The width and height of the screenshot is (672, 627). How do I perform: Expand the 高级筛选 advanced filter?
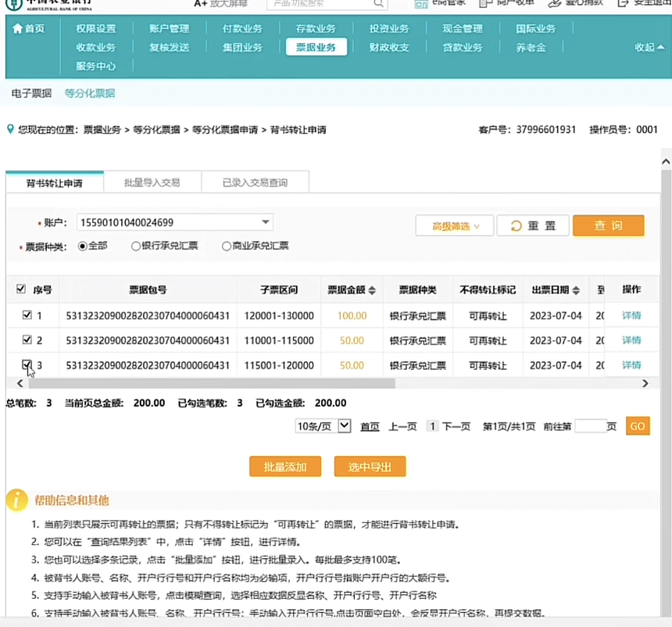(455, 226)
